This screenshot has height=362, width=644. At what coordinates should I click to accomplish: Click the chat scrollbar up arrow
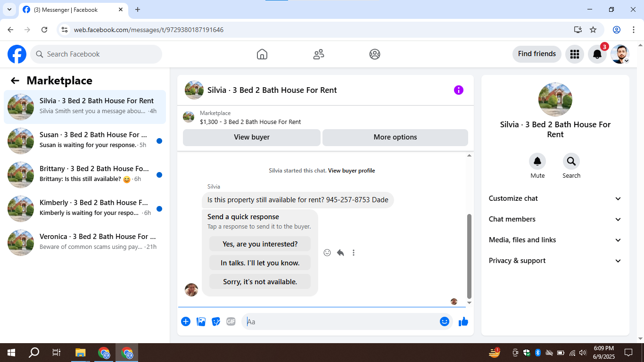(x=469, y=156)
